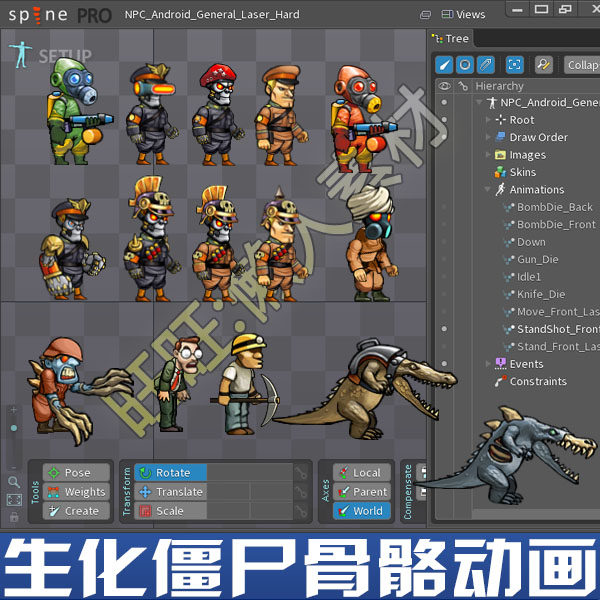Select the StandShot_Front animation

[x=558, y=329]
